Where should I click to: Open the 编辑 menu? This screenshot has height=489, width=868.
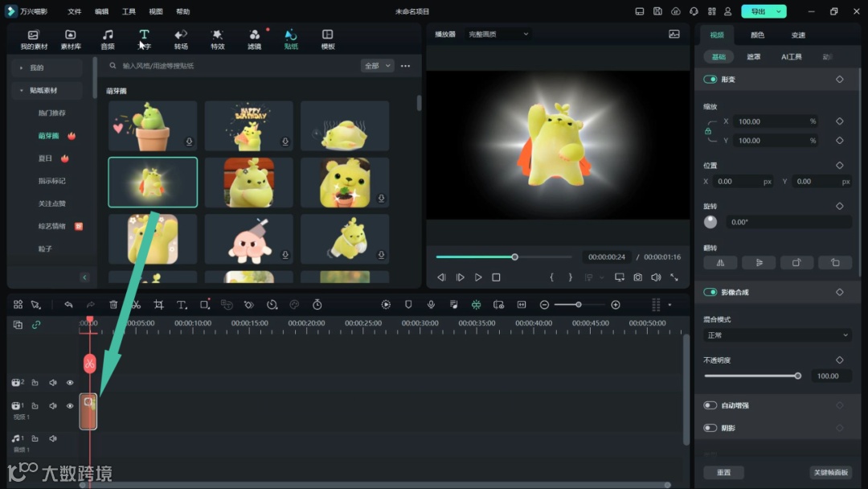[x=101, y=11]
